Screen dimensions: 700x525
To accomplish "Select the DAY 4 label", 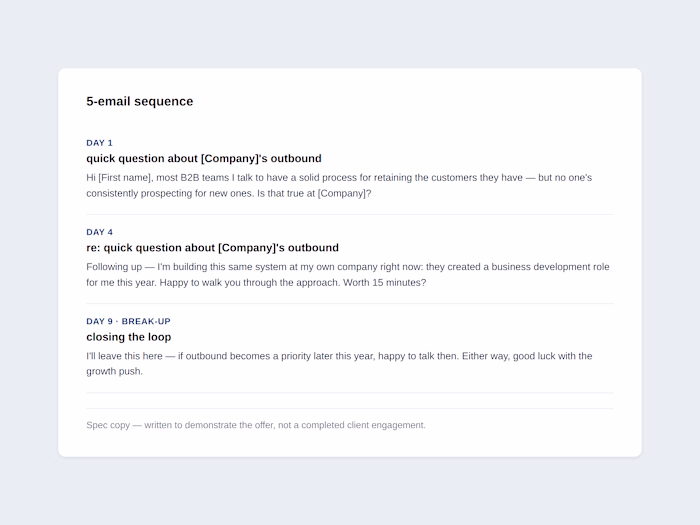I will tap(100, 232).
